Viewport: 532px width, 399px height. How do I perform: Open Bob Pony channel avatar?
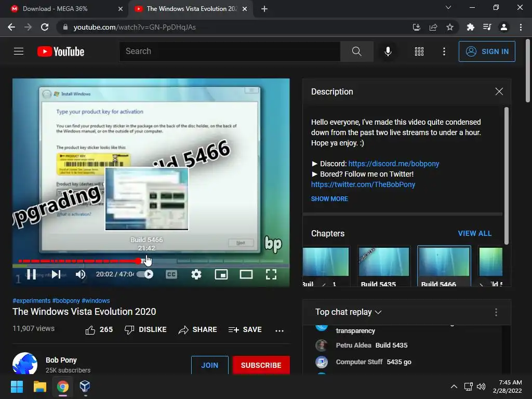click(25, 363)
